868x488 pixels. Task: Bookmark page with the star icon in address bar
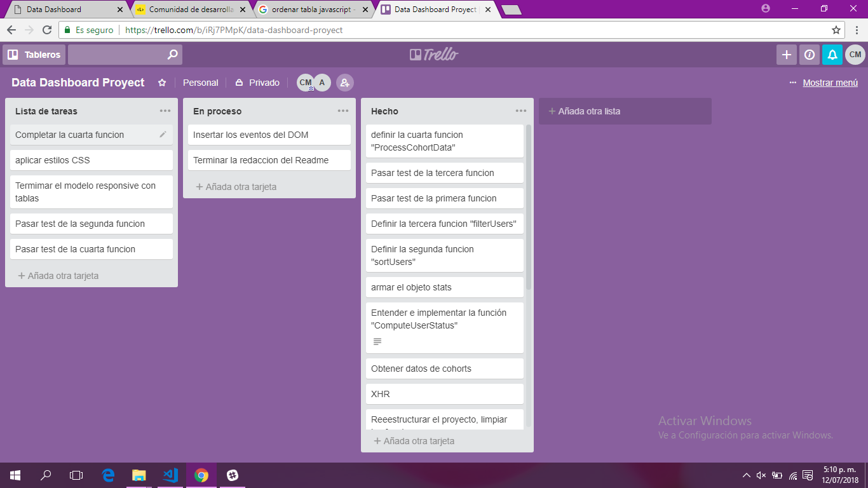click(836, 30)
